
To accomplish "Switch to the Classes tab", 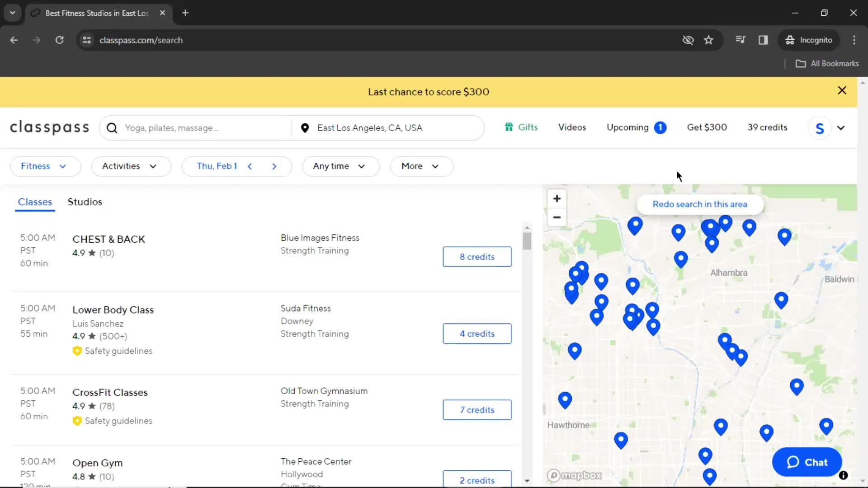I will (35, 202).
